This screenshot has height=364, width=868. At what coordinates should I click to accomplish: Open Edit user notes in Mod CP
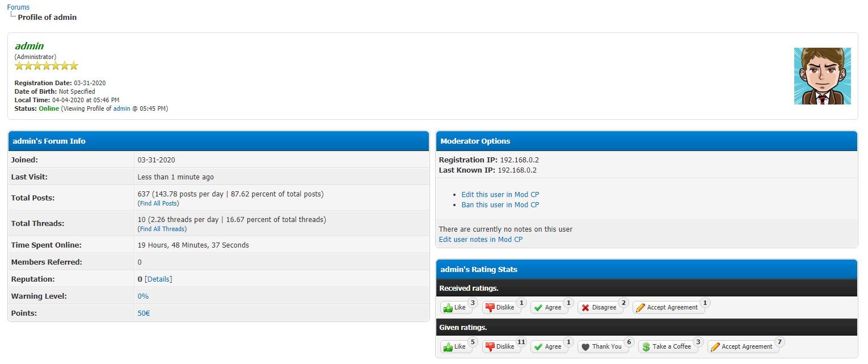coord(481,240)
